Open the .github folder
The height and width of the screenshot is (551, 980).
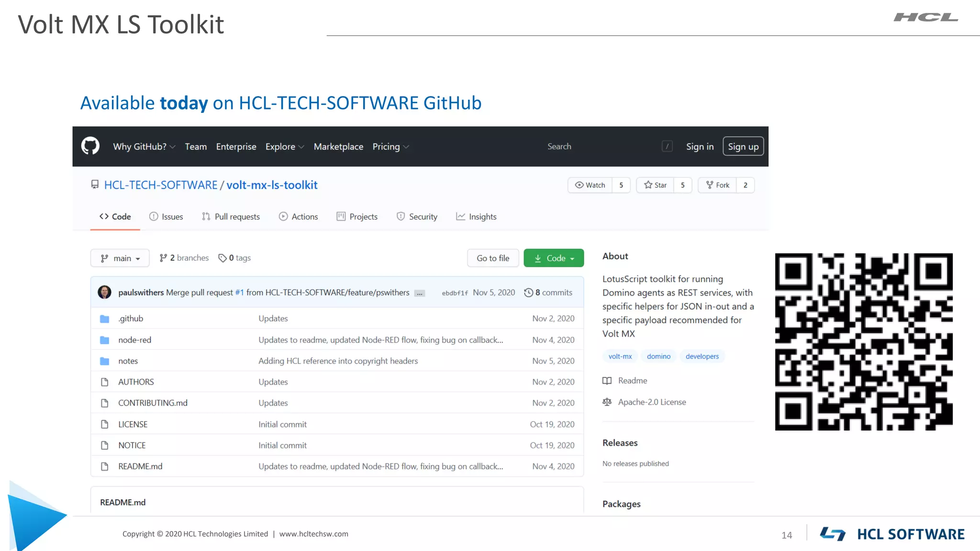click(131, 319)
